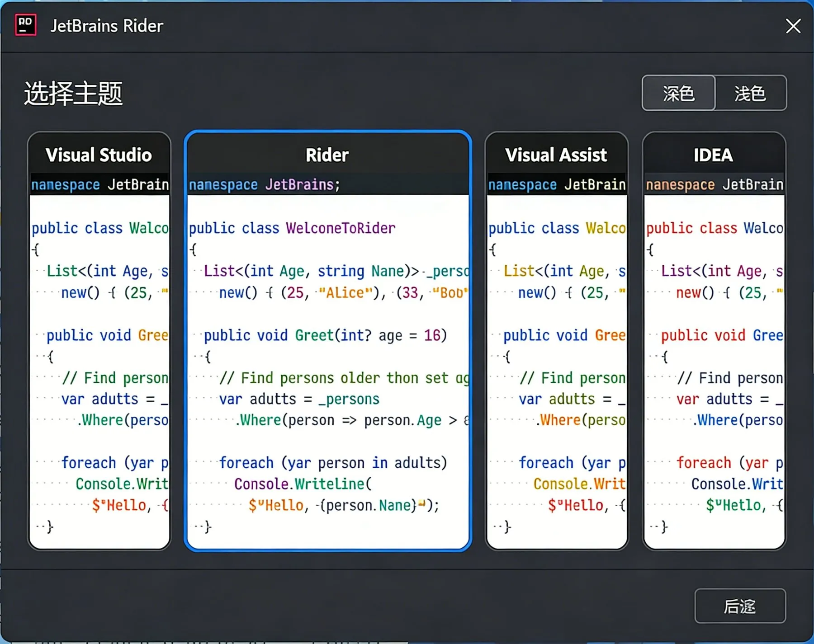This screenshot has height=644, width=814.
Task: Click the Visual Assist card title
Action: tap(556, 155)
